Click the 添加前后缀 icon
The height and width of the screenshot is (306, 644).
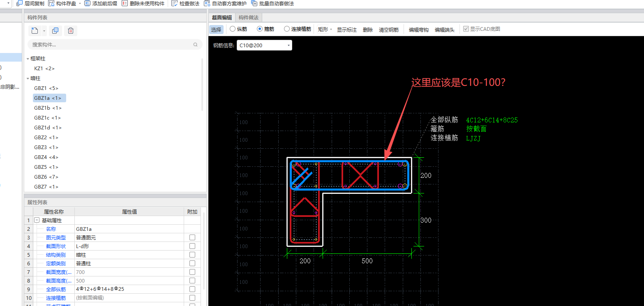point(87,3)
